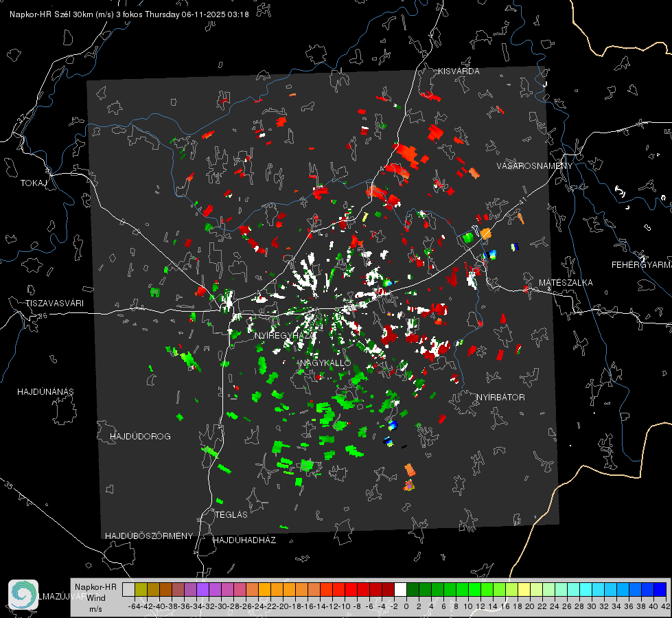Click the TOKAJ city label

point(34,183)
